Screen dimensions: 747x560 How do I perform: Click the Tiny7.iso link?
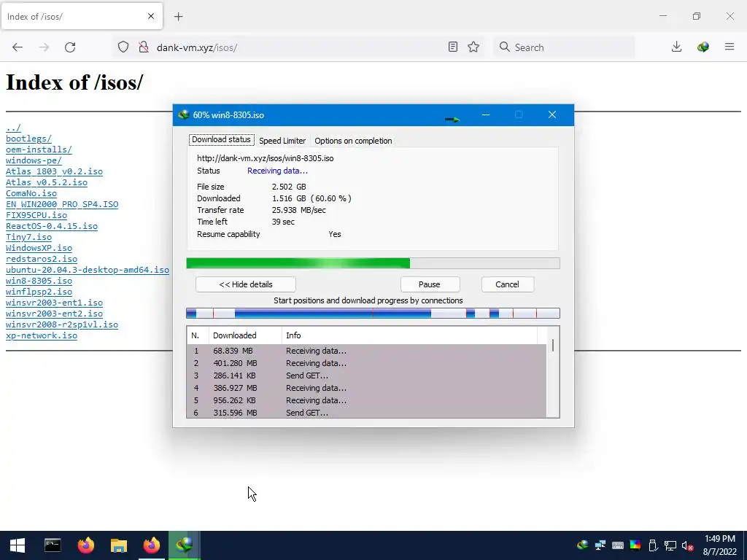[28, 237]
